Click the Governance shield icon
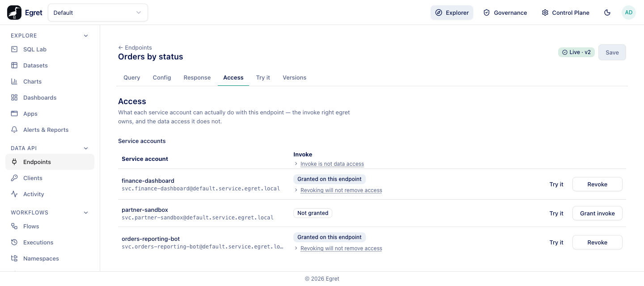 click(487, 13)
